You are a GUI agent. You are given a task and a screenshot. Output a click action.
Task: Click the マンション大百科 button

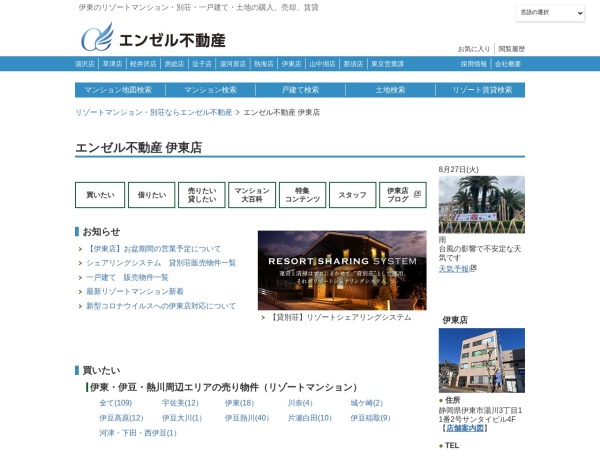tap(252, 195)
